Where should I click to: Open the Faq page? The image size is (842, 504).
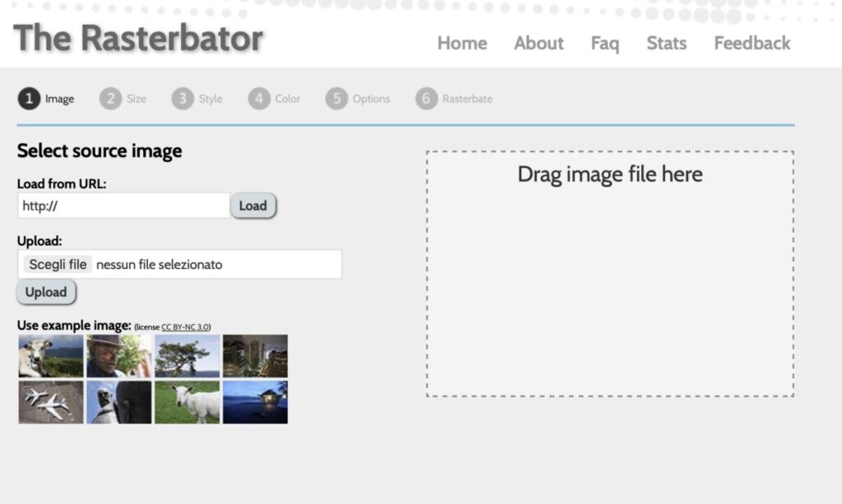[604, 44]
